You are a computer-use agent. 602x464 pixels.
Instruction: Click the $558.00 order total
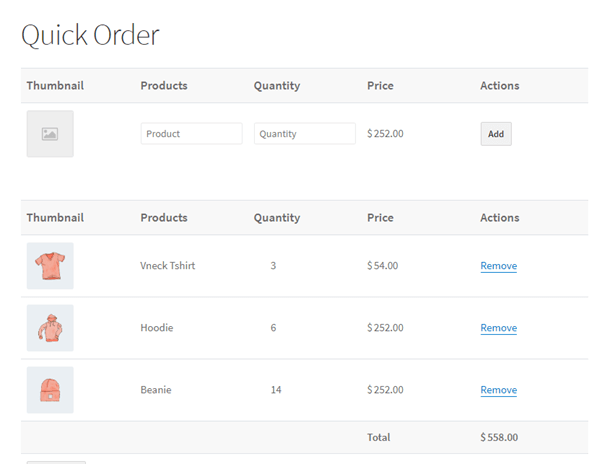point(499,437)
